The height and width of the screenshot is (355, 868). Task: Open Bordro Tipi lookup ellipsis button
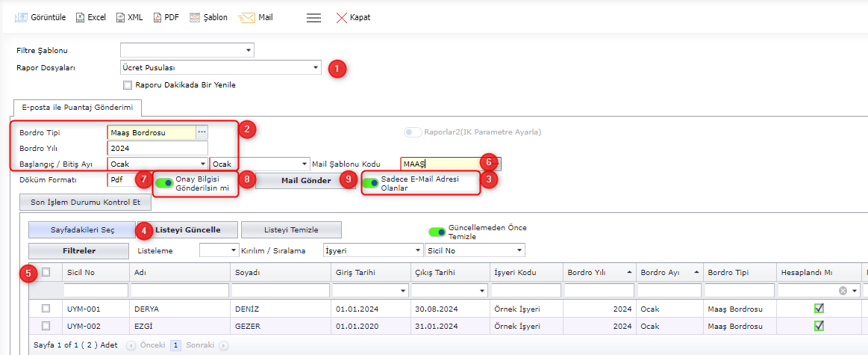pyautogui.click(x=202, y=132)
